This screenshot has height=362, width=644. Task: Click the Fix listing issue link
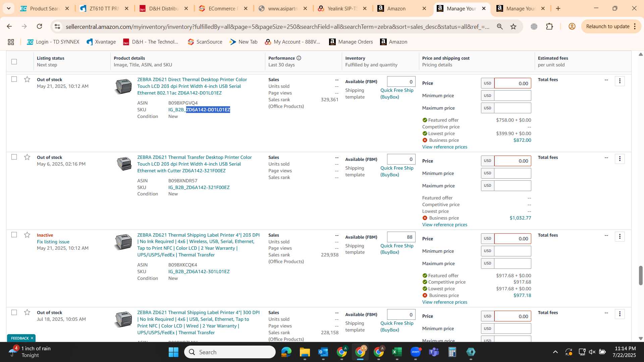coord(53,242)
